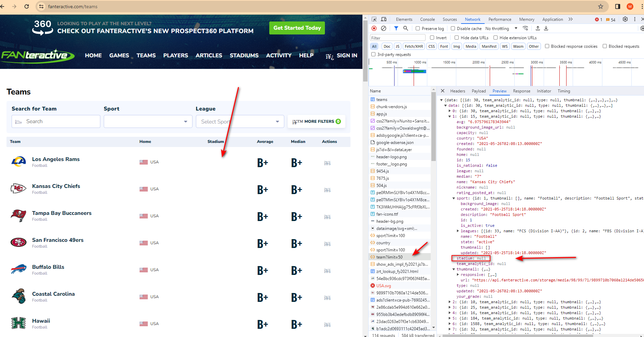The width and height of the screenshot is (644, 337).
Task: Expand item 0 with id 30
Action: tap(449, 111)
